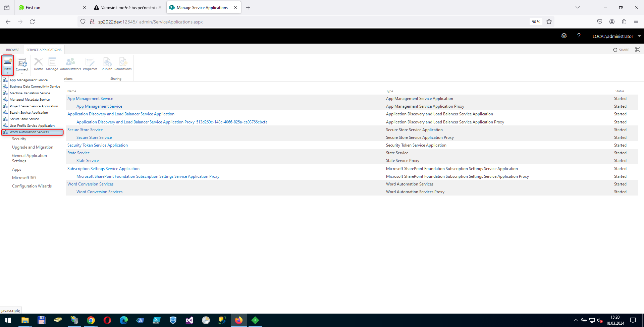Select Search Service Application menu item
The image size is (644, 327).
point(33,113)
